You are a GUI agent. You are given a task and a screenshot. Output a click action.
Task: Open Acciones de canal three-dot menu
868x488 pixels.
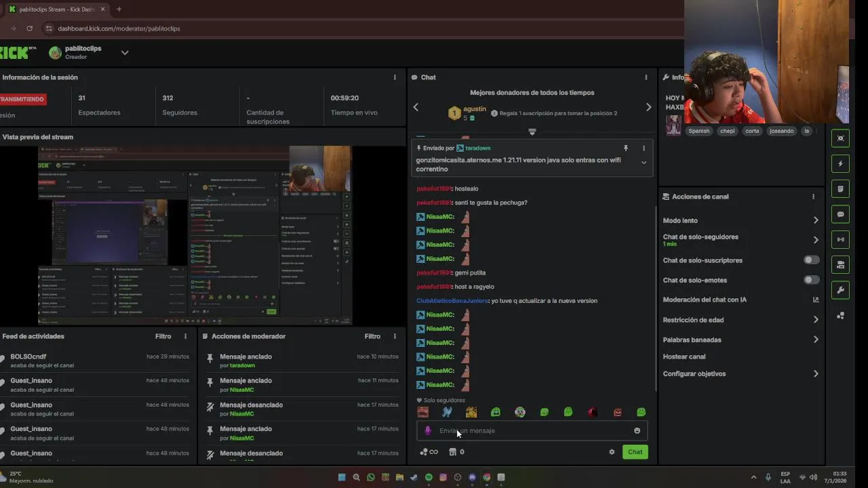pyautogui.click(x=813, y=197)
